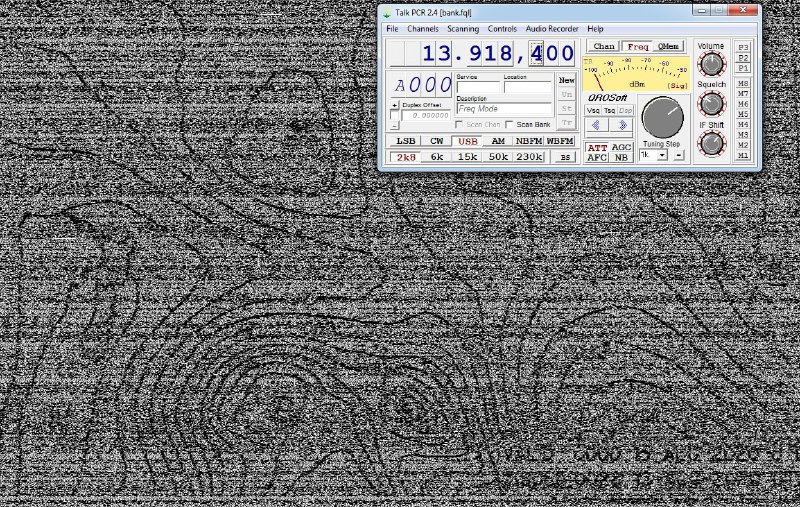Viewport: 800px width, 507px height.
Task: Toggle the NB noise blanker button
Action: (622, 157)
